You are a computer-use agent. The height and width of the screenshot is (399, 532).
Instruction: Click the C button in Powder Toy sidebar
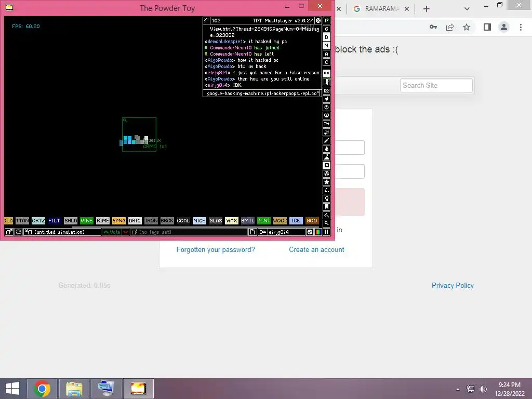point(326,62)
